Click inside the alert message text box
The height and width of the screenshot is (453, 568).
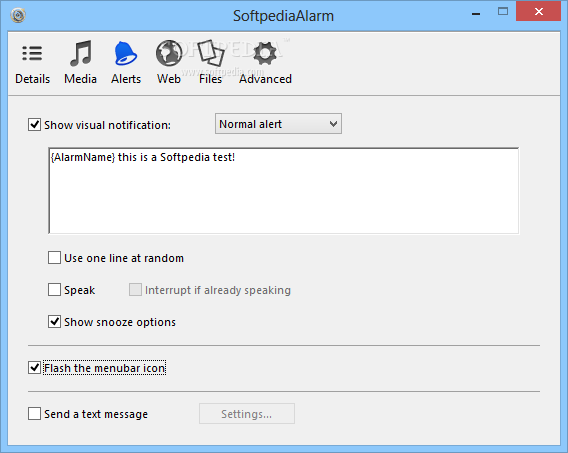[284, 190]
